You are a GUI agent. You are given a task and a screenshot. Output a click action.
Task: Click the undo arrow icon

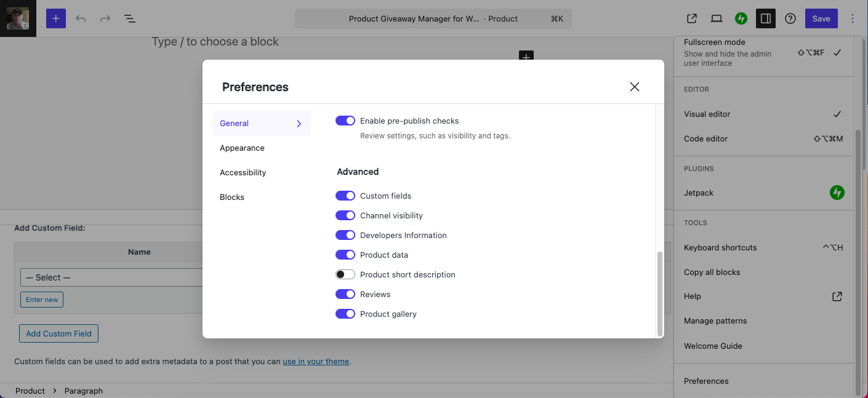click(81, 18)
